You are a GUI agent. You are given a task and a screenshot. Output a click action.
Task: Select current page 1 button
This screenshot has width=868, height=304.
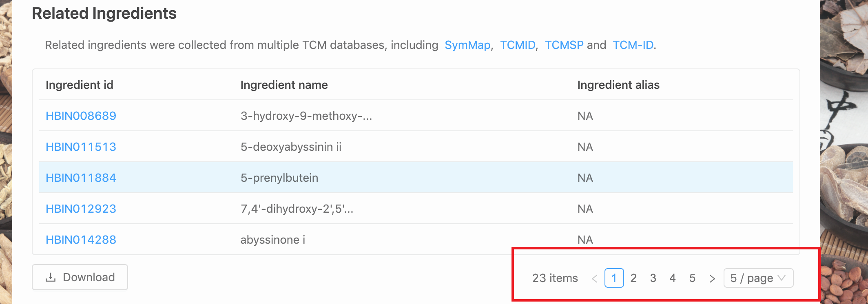point(614,278)
